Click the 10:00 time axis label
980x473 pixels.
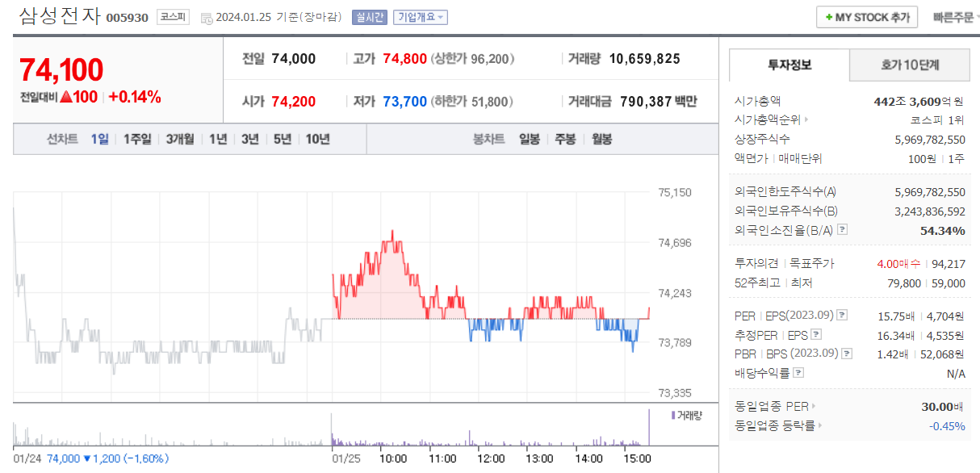click(393, 458)
